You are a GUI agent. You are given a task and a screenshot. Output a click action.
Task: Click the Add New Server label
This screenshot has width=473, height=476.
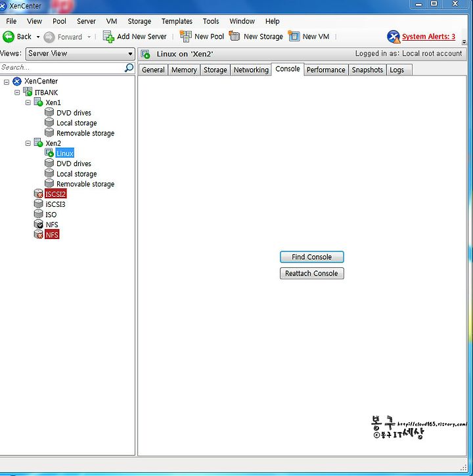pos(141,37)
